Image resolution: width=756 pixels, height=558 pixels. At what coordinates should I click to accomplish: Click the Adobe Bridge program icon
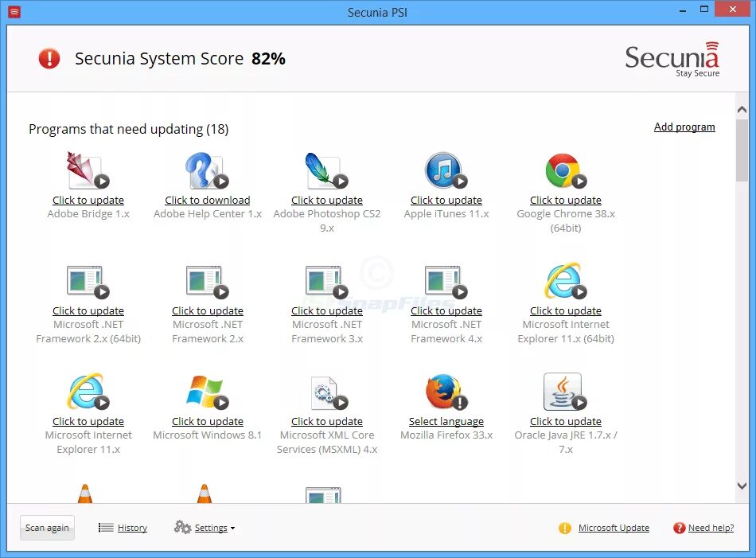point(88,170)
